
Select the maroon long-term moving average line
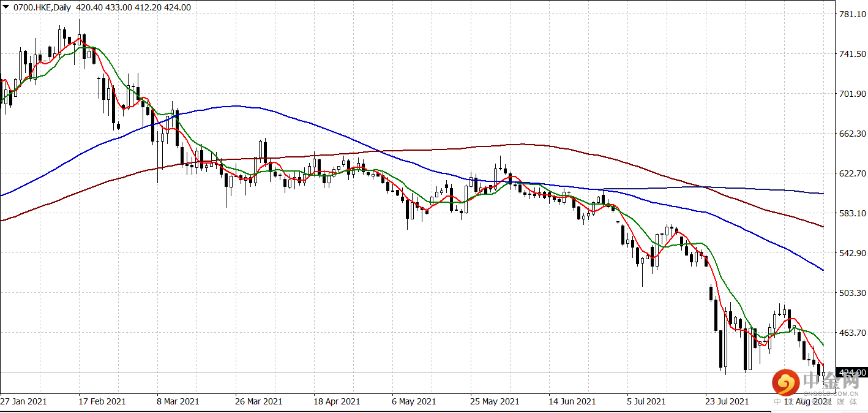[x=520, y=145]
